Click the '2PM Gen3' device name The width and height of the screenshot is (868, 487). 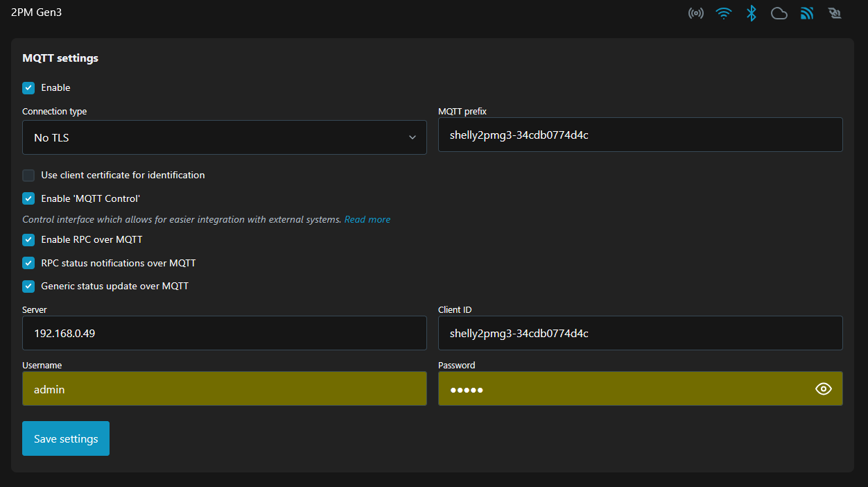click(37, 12)
